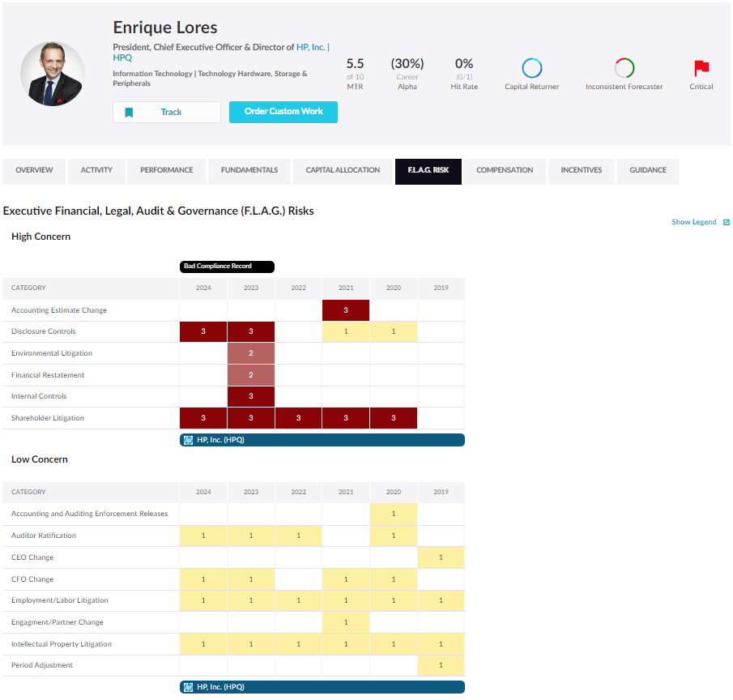Click Period Adjustment 2019 cell

click(x=441, y=665)
